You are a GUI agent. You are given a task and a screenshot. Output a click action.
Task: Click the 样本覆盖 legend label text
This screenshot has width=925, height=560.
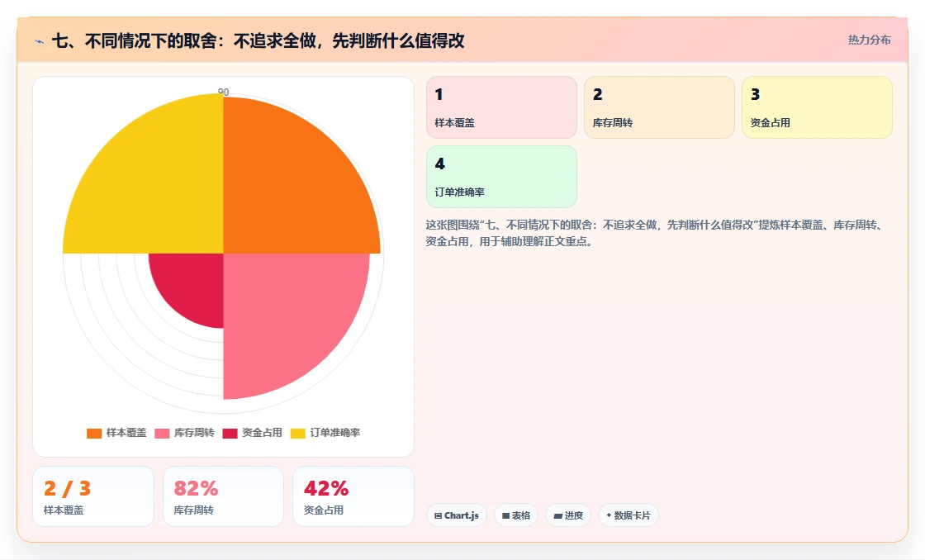click(x=126, y=433)
